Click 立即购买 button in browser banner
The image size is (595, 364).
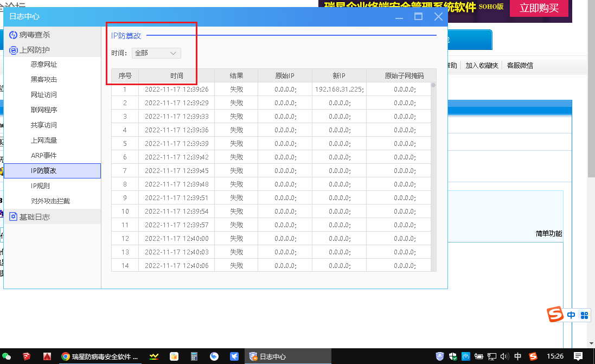tap(539, 8)
